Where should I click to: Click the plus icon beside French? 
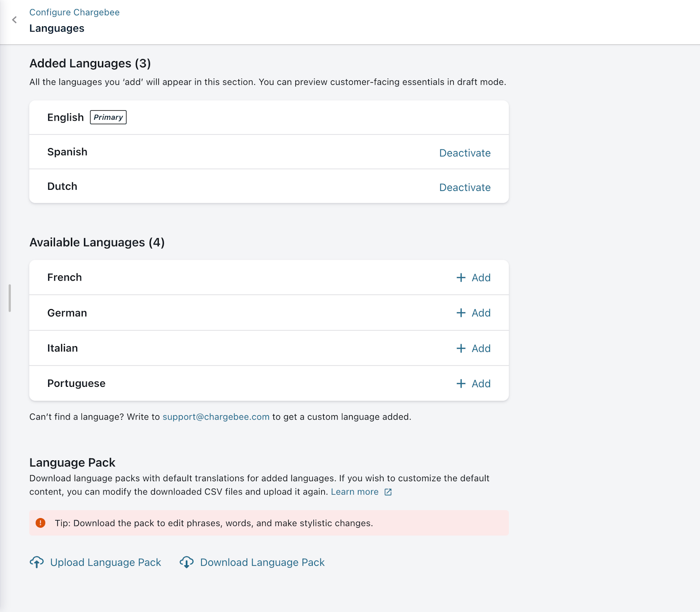(461, 277)
